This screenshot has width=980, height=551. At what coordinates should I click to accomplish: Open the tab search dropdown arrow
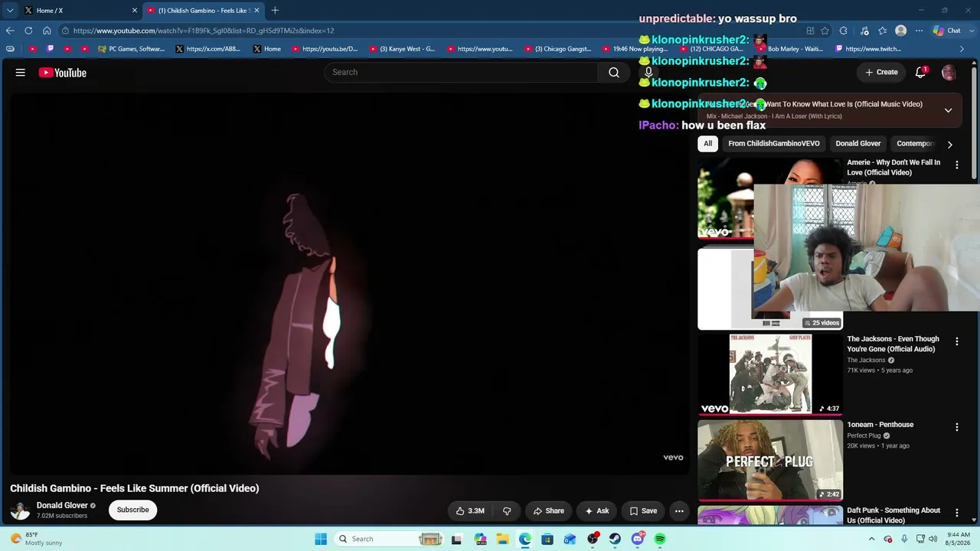[x=10, y=10]
